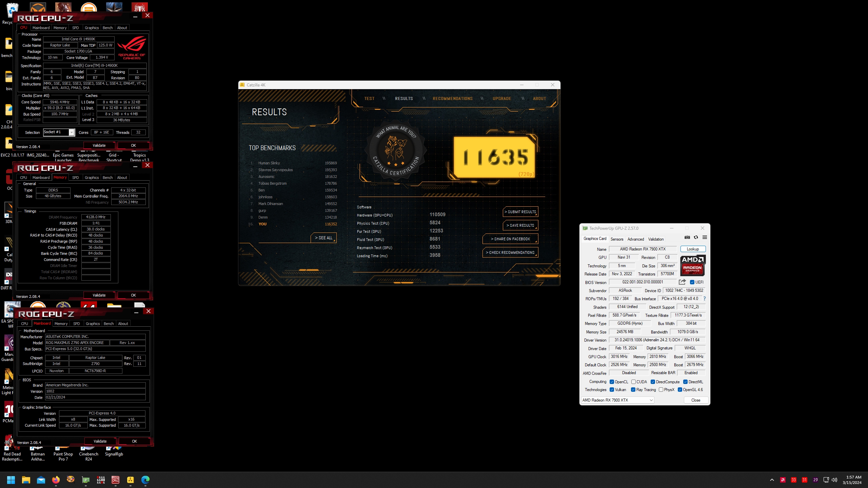The width and height of the screenshot is (868, 488).
Task: Click the GPU-Z Lookup button
Action: (x=693, y=249)
